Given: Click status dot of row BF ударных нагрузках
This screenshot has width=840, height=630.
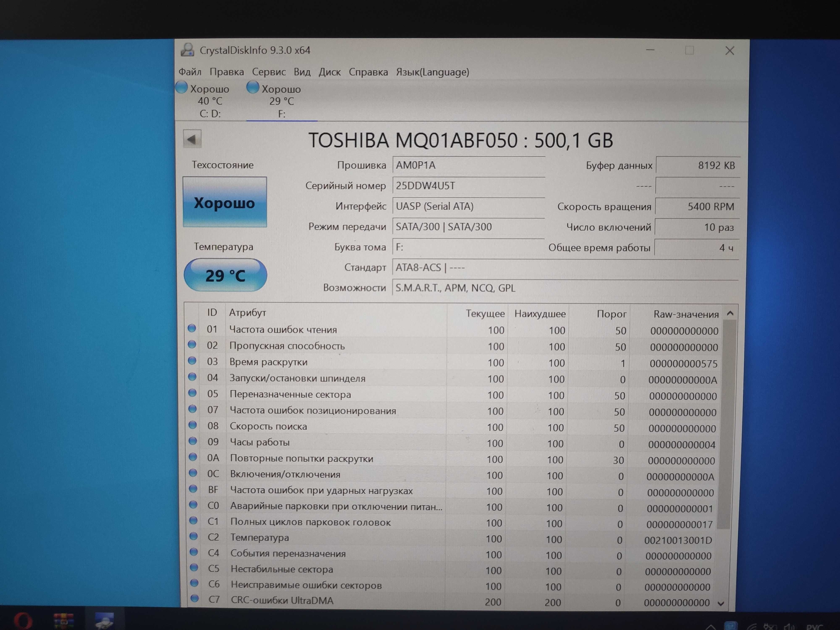Looking at the screenshot, I should (x=193, y=489).
